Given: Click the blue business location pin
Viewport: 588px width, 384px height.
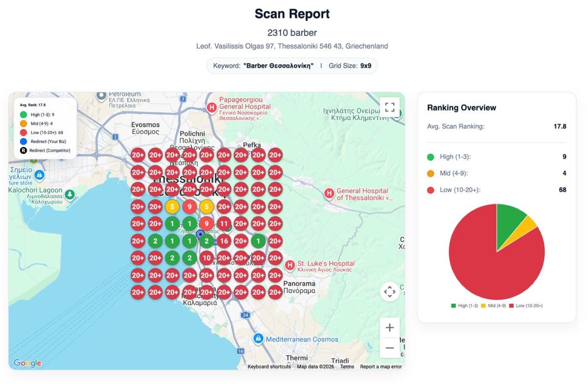Looking at the screenshot, I should coord(201,234).
